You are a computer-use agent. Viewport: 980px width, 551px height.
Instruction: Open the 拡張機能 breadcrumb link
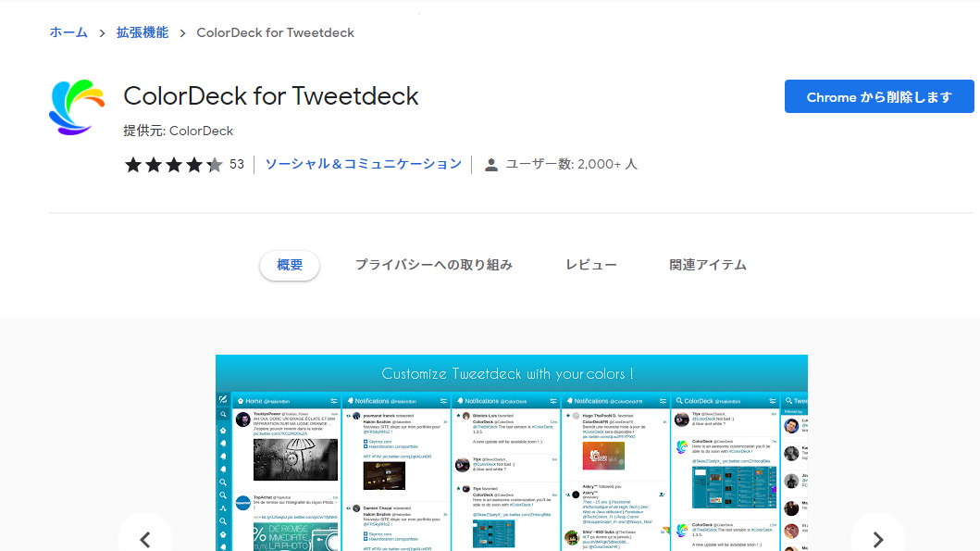[143, 32]
